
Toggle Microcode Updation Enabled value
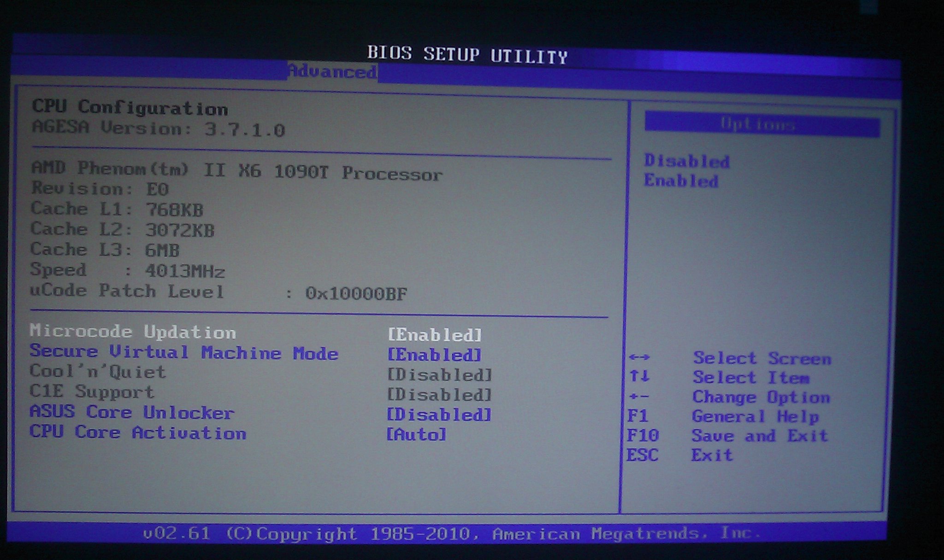(x=435, y=335)
